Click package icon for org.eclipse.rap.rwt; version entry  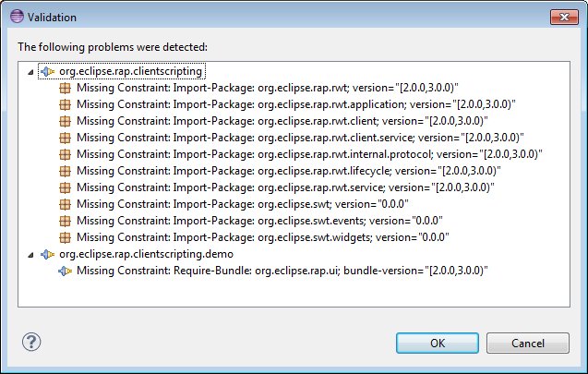pos(66,88)
